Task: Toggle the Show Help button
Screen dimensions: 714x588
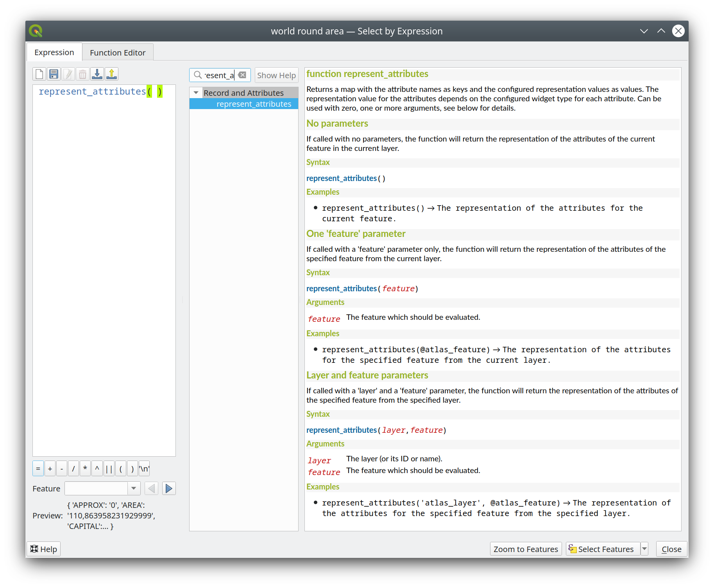Action: [276, 75]
